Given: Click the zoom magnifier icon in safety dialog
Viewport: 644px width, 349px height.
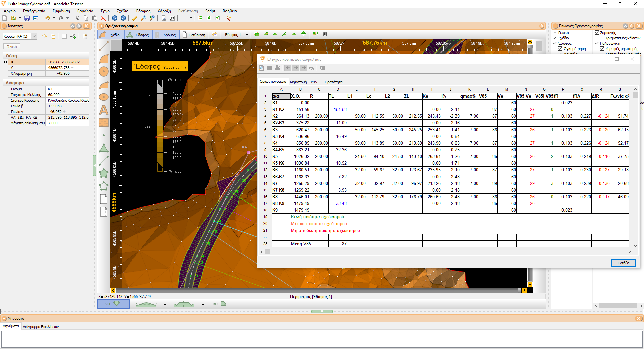Looking at the screenshot, I should 262,68.
